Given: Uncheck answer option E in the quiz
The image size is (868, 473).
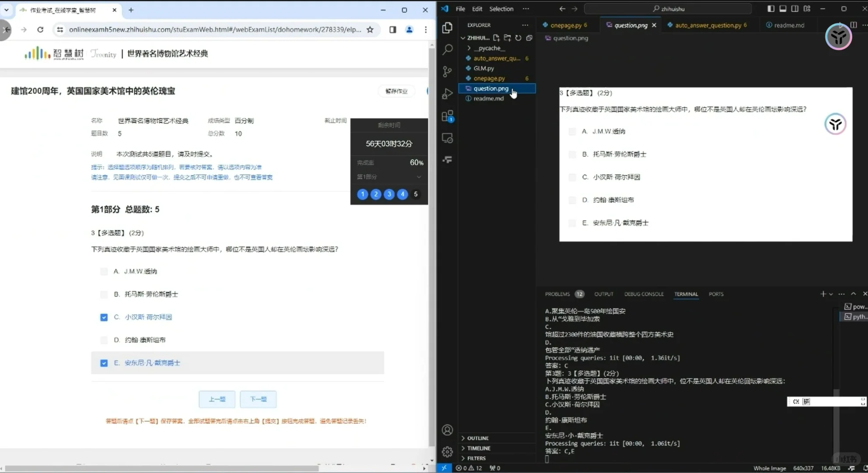Looking at the screenshot, I should pos(104,363).
